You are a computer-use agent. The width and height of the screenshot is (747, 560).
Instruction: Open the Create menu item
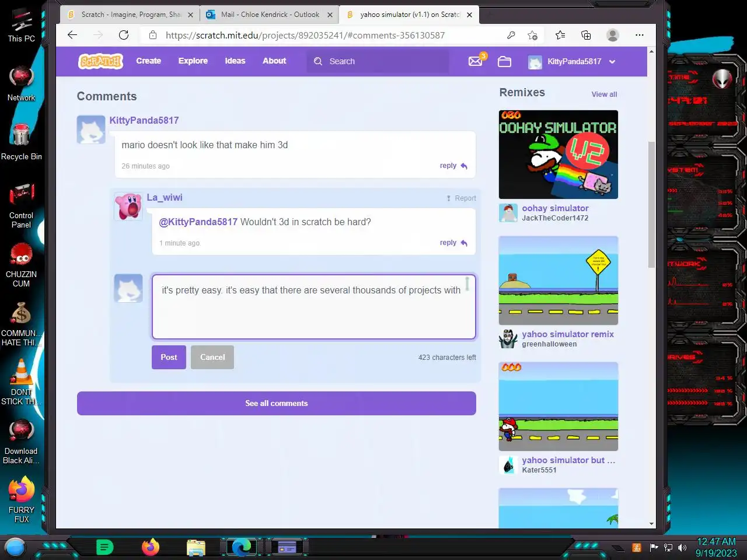(x=149, y=61)
